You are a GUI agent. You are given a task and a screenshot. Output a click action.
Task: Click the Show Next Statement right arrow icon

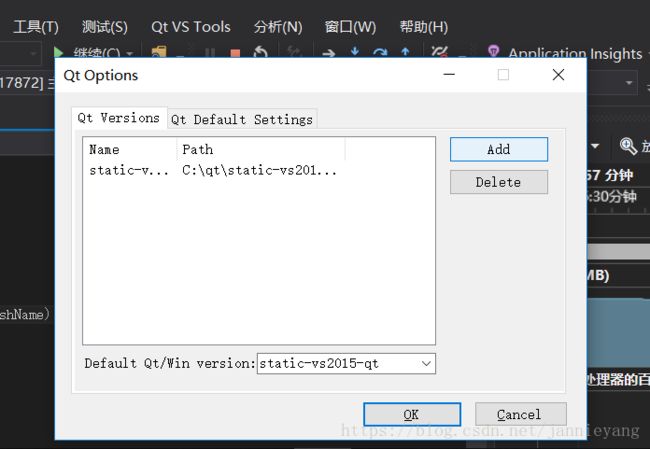[x=329, y=53]
